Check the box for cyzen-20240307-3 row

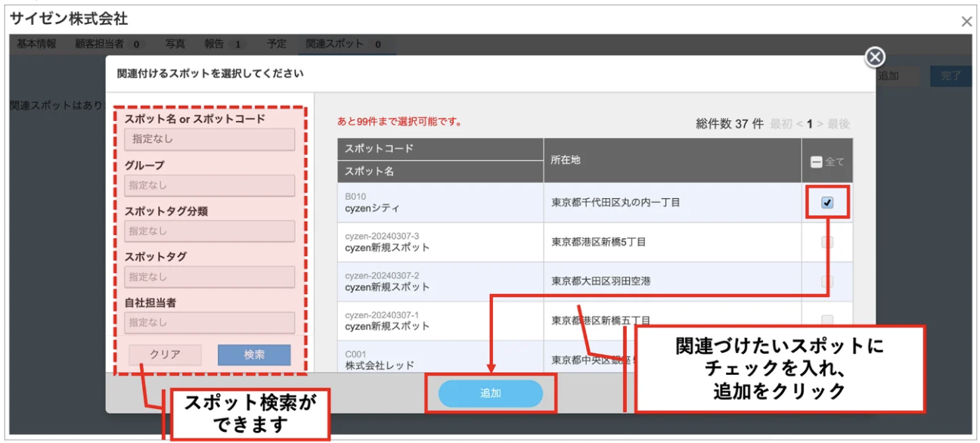tap(827, 242)
